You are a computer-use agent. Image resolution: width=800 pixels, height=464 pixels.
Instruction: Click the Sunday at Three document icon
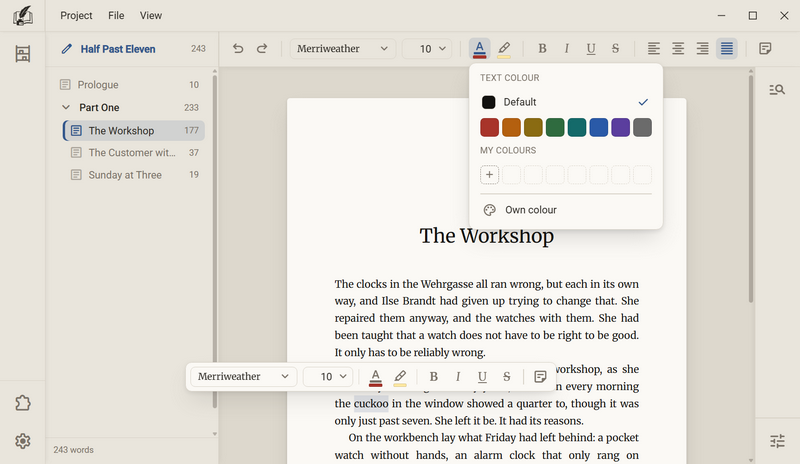tap(76, 175)
